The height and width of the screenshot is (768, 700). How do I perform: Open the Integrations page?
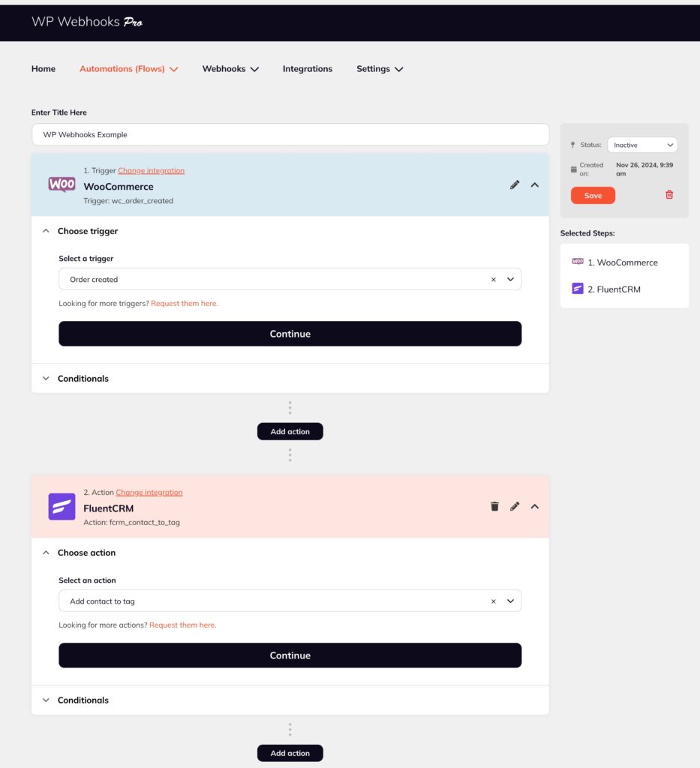tap(307, 68)
